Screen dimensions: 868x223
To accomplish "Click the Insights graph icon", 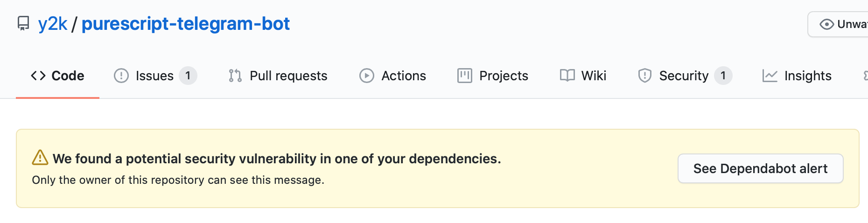I will click(770, 76).
